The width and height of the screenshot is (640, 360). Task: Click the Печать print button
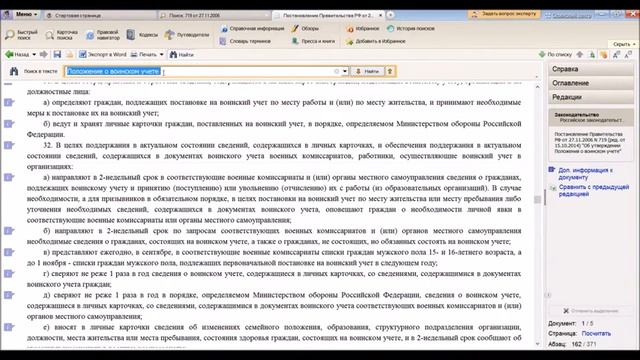144,54
